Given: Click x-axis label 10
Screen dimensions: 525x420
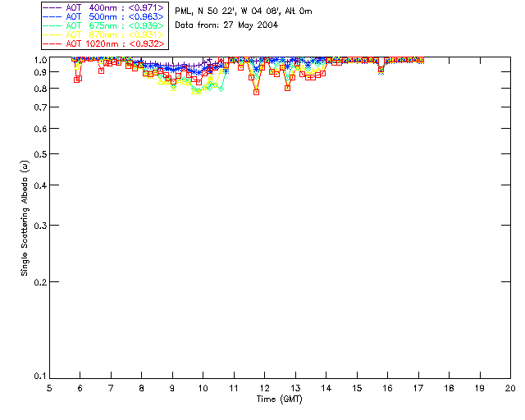Looking at the screenshot, I should (x=203, y=388).
